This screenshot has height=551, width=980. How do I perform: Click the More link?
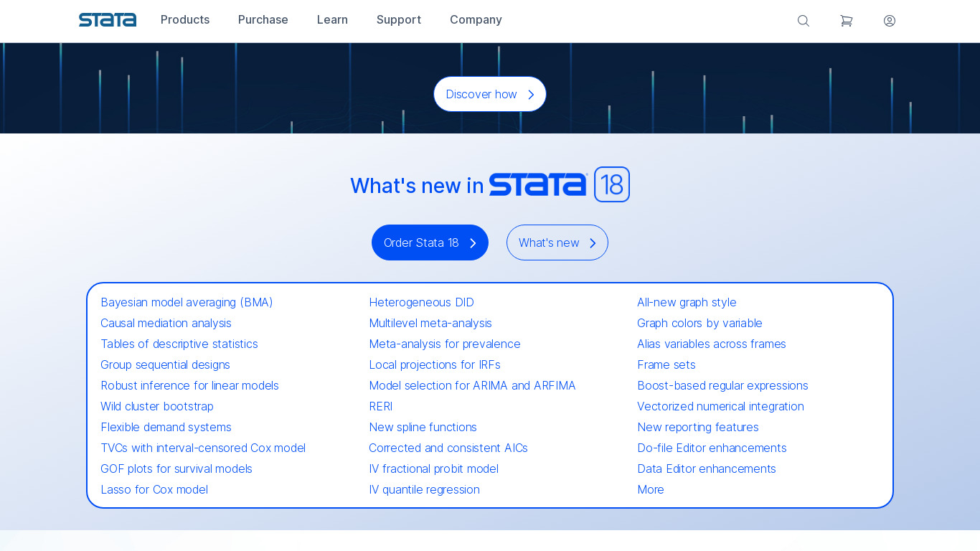[651, 490]
